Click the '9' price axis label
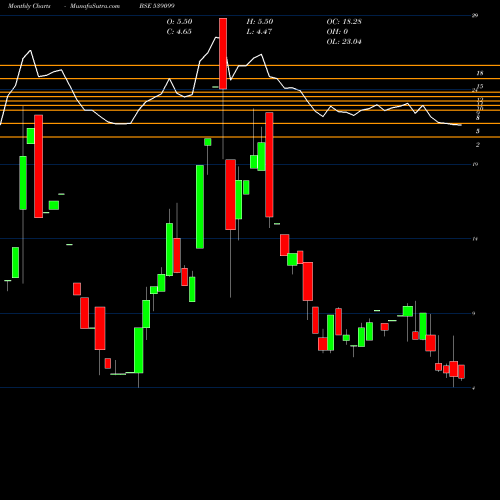This screenshot has width=500, height=500. point(474,313)
